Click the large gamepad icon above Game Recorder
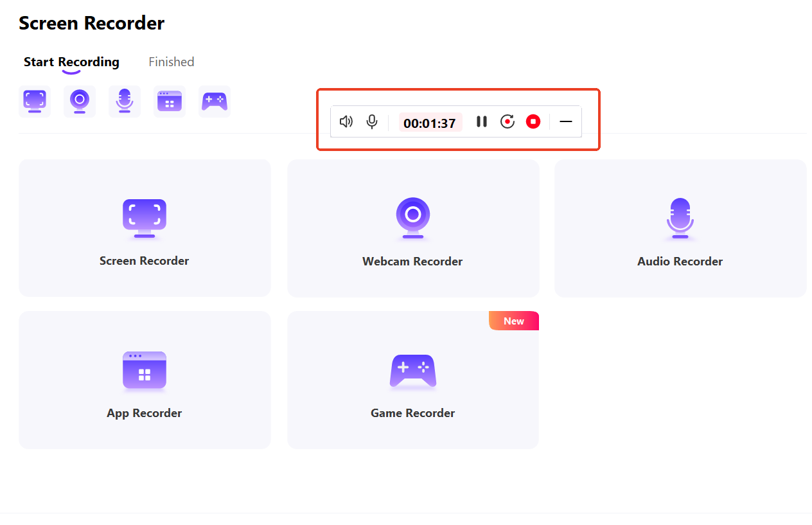Image resolution: width=812 pixels, height=525 pixels. tap(413, 371)
